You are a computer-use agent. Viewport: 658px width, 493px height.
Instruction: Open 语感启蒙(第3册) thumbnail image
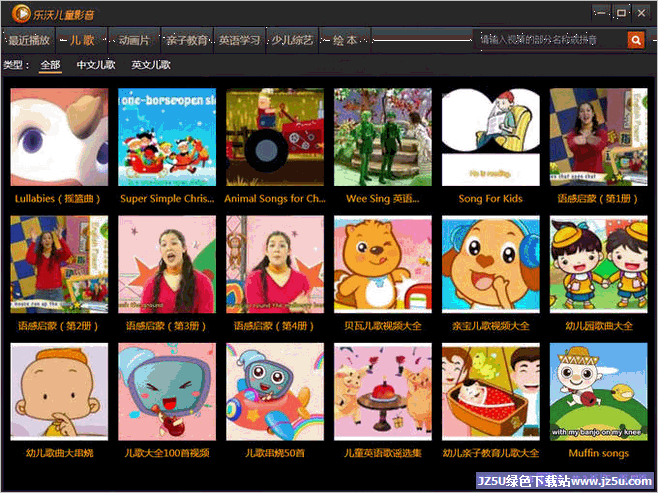coord(167,264)
